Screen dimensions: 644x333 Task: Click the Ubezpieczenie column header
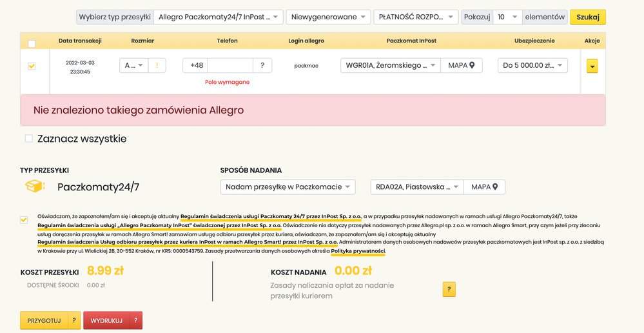(534, 41)
